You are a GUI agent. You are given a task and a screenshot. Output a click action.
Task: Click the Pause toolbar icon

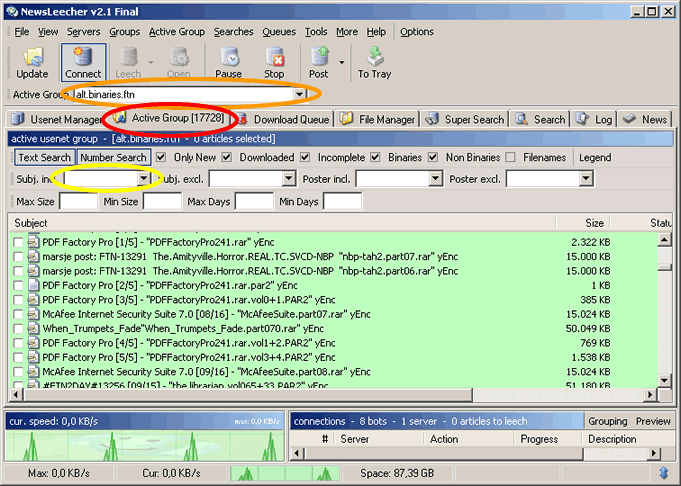click(x=229, y=57)
